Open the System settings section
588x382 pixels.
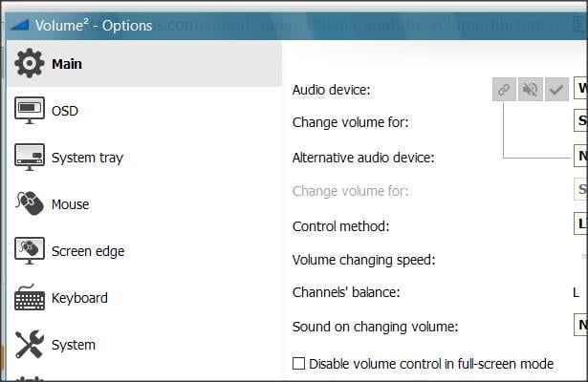(144, 345)
